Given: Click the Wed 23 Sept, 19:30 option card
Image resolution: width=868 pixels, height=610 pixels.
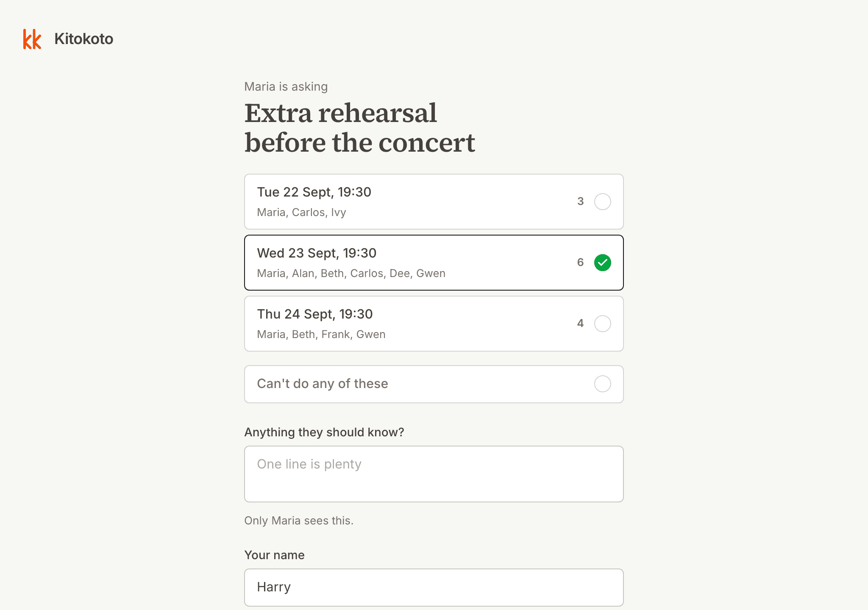Looking at the screenshot, I should (x=434, y=263).
